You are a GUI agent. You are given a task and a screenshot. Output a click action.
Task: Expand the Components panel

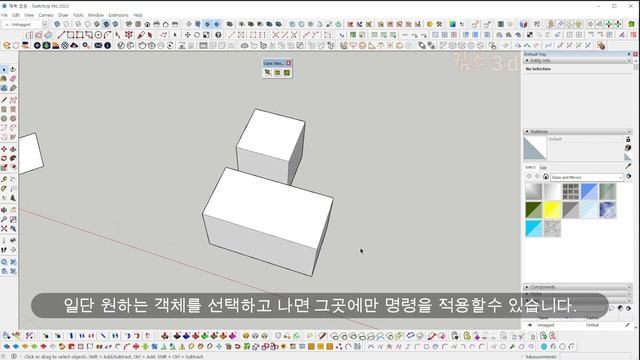[527, 287]
